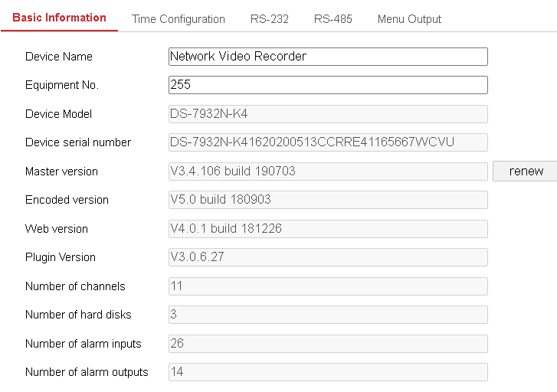The width and height of the screenshot is (557, 392).
Task: Open the RS-232 tab
Action: point(269,19)
